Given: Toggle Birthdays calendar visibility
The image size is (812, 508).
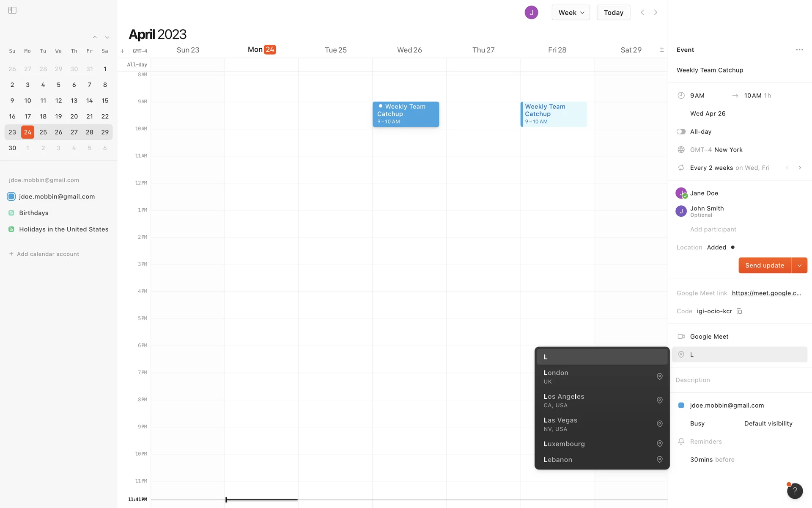Looking at the screenshot, I should point(11,213).
